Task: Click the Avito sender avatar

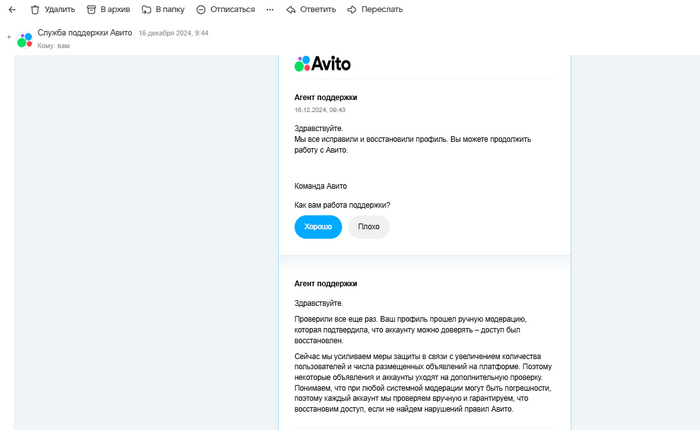Action: coord(25,40)
